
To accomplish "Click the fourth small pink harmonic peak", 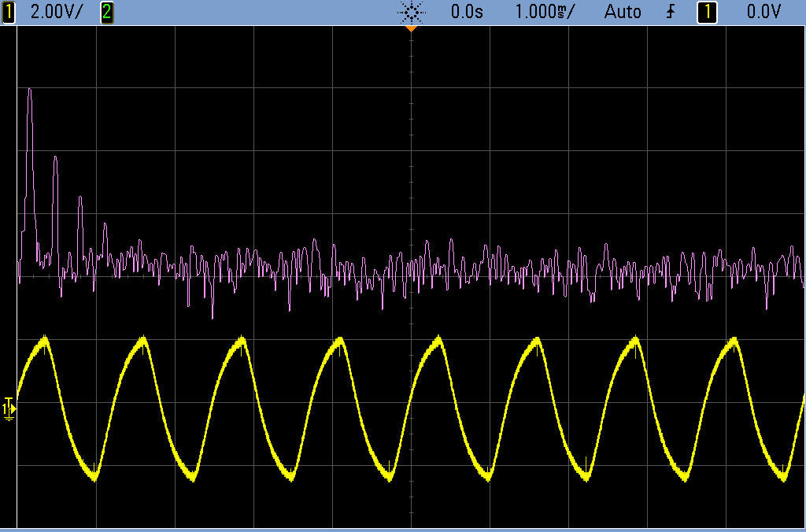I will 105,226.
